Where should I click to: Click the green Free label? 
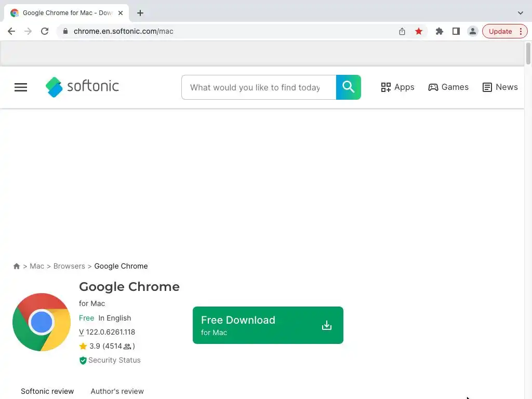pos(87,318)
